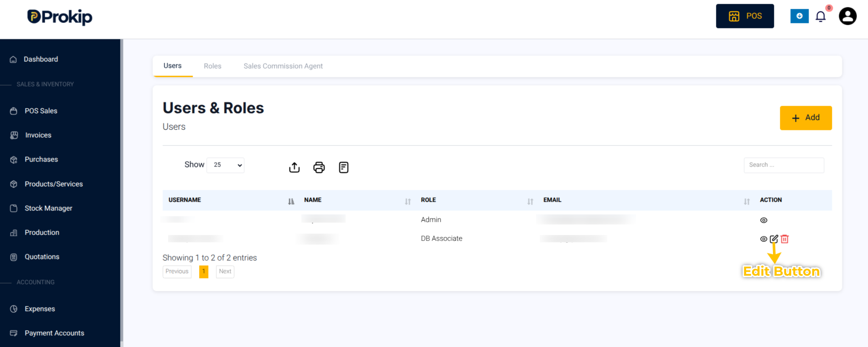Click the Next page button
Image resolution: width=868 pixels, height=347 pixels.
pos(225,272)
